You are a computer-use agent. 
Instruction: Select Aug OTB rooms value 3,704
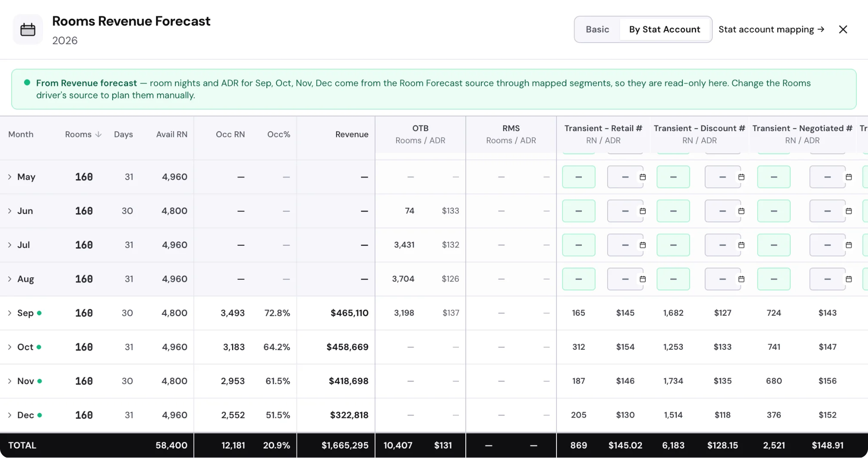coord(403,279)
